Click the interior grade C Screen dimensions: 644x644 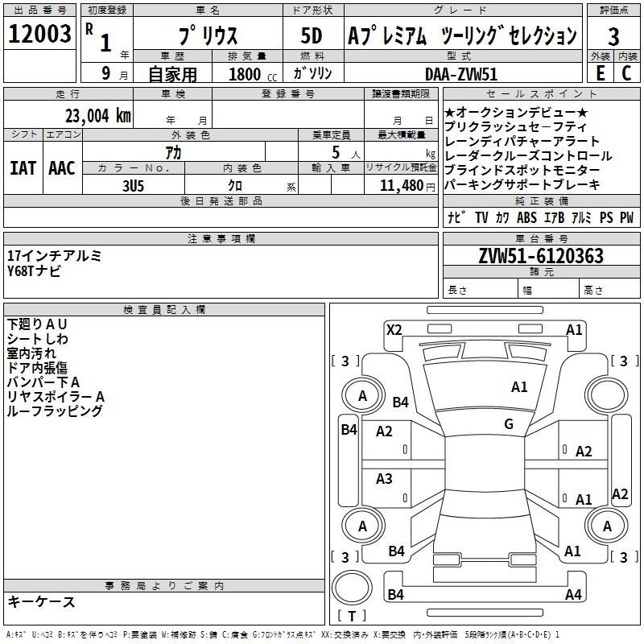pos(626,73)
